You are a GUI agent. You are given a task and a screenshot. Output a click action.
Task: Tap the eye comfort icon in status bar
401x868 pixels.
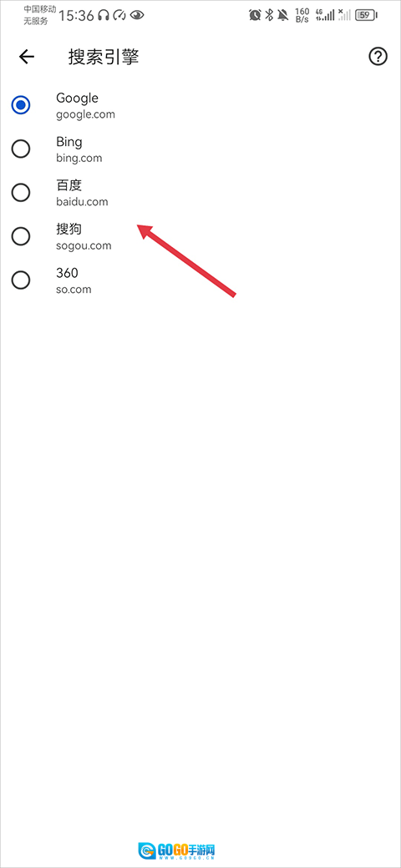137,16
